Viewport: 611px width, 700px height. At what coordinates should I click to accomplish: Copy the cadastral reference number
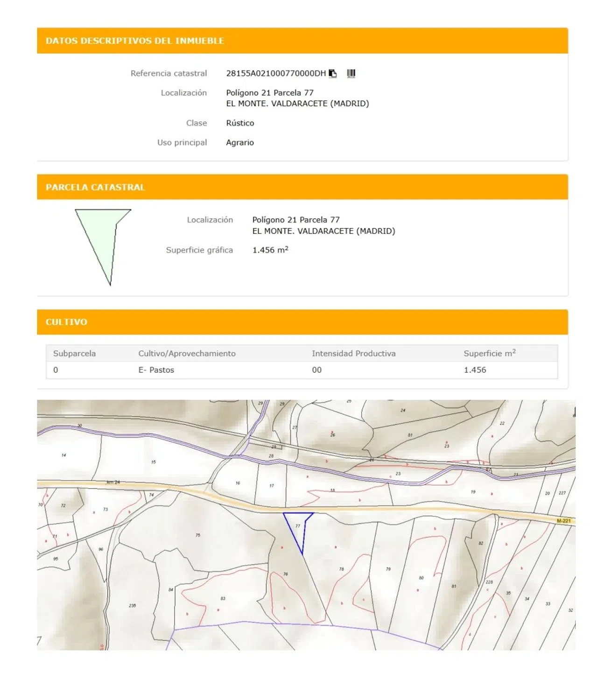coord(333,73)
